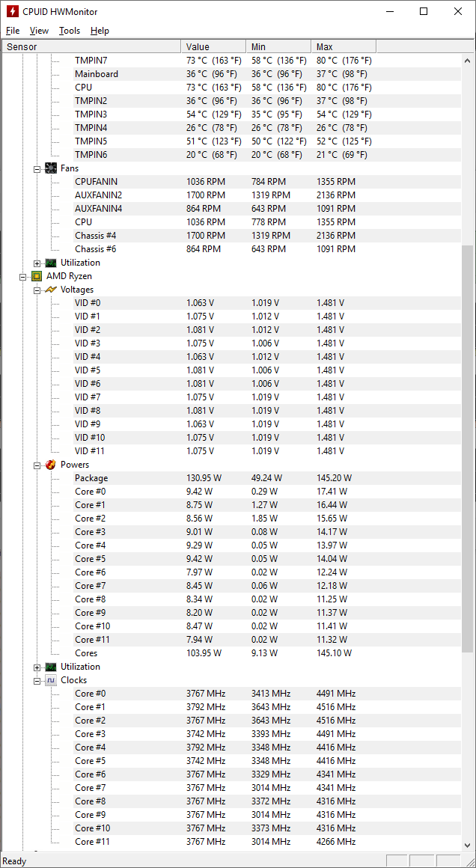
Task: Select the TMPIN6 sensor row
Action: tap(266, 154)
